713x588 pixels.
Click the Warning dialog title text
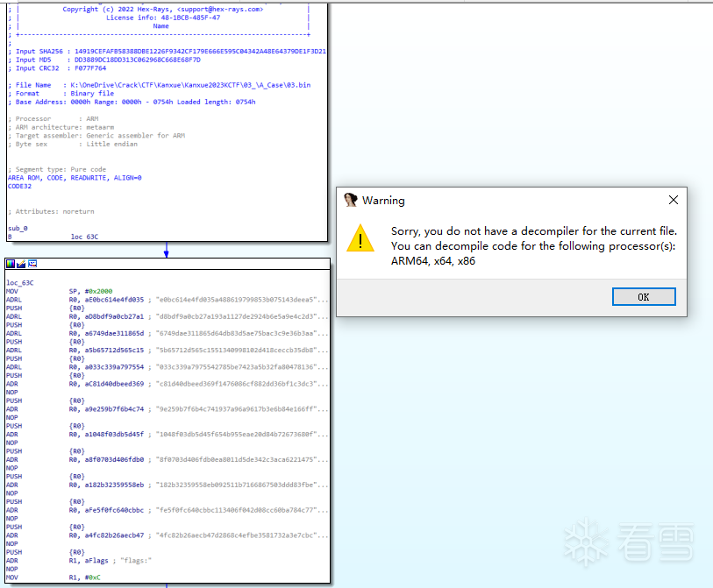click(383, 201)
